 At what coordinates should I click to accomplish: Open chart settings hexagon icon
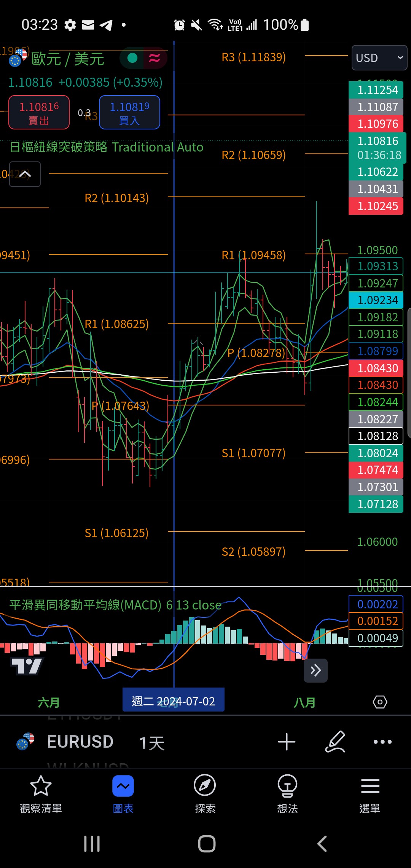(x=380, y=702)
